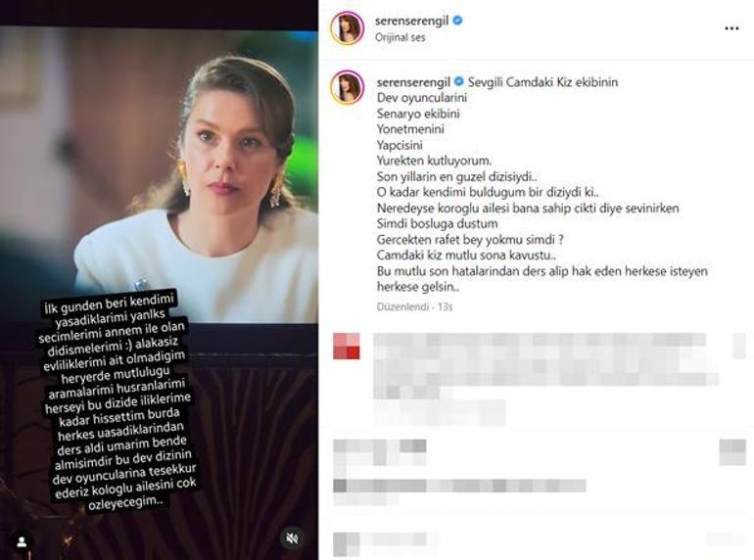
Task: Click the blurred third comment avatar
Action: (347, 544)
